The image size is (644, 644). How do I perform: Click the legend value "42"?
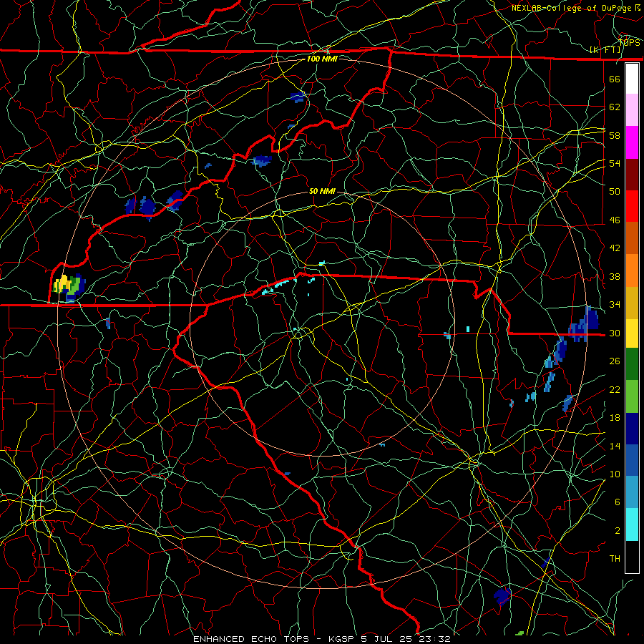(615, 248)
